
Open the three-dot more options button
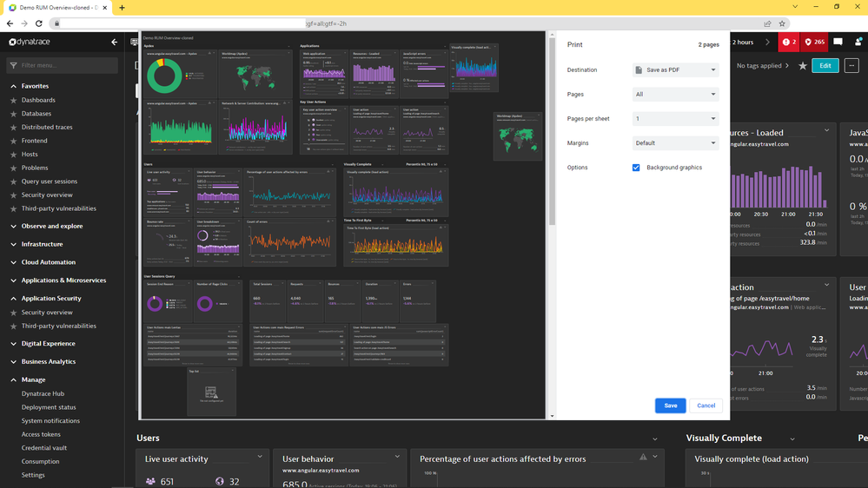[851, 66]
